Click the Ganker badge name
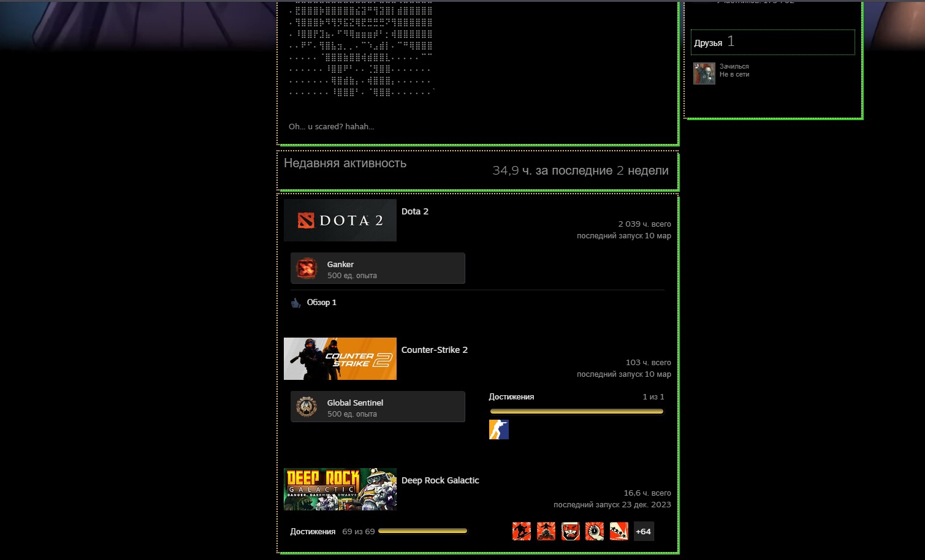The height and width of the screenshot is (560, 925). click(340, 264)
